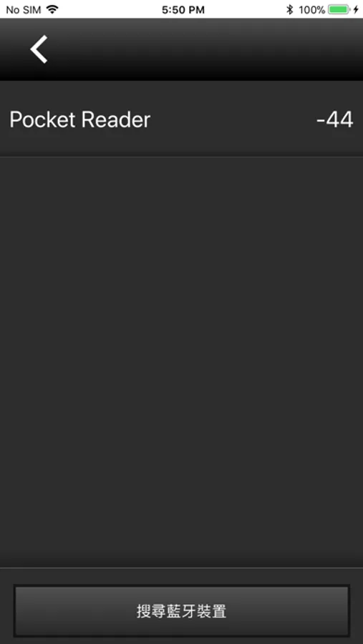
Task: Tap the back arrow icon
Action: pyautogui.click(x=39, y=49)
